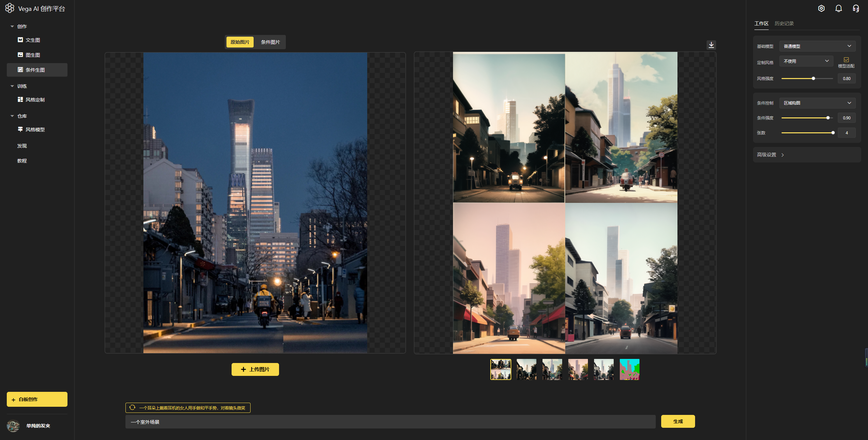
Task: Open 风格定制 in the sidebar
Action: (35, 100)
